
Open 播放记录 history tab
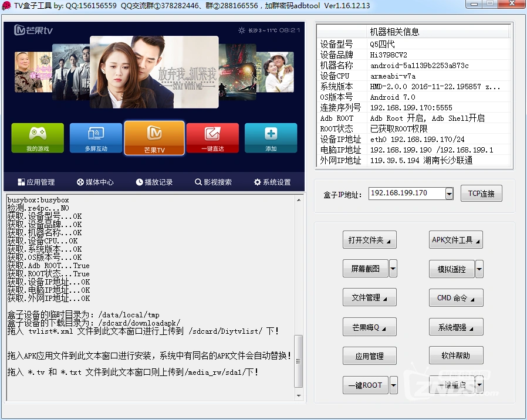pos(154,182)
